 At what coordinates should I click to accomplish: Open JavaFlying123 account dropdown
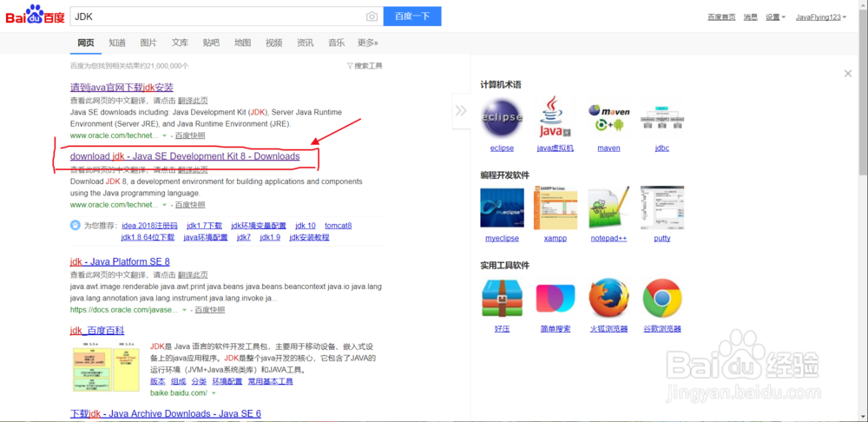coord(821,17)
